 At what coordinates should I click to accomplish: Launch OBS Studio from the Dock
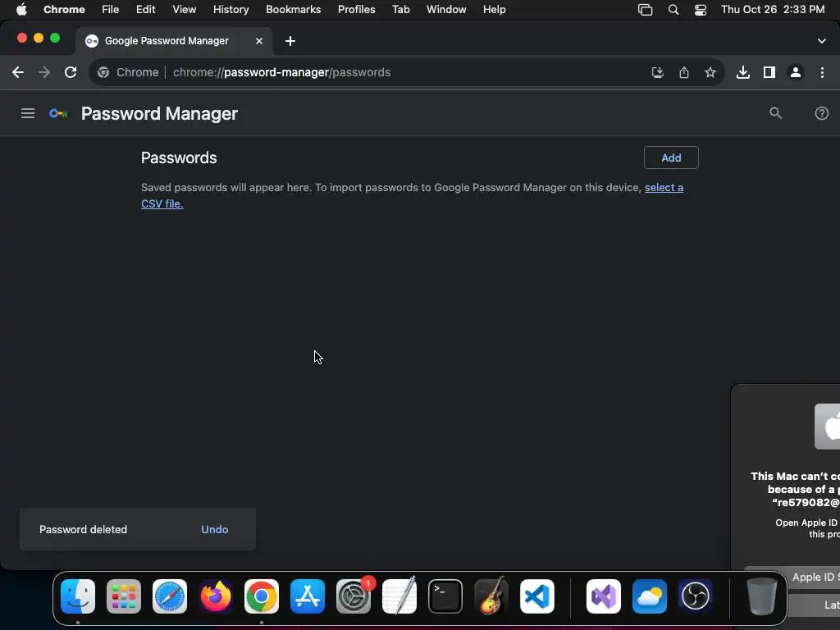(696, 596)
